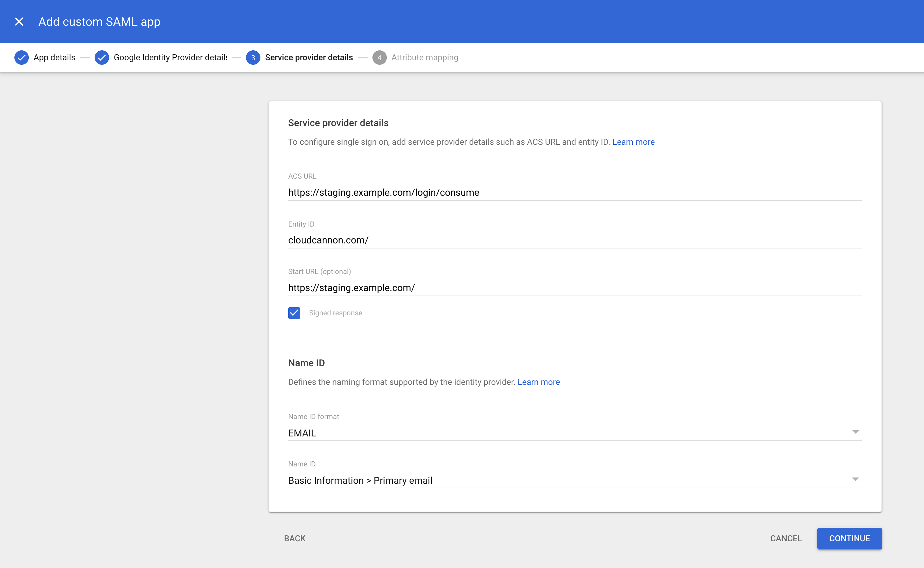The image size is (924, 568).
Task: Click the signed response checkbox blue icon
Action: pos(294,312)
